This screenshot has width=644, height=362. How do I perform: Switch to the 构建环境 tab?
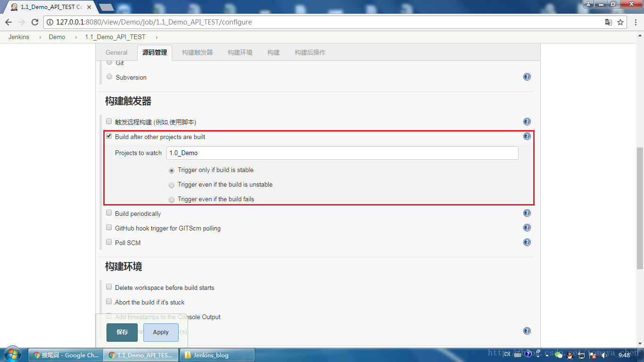click(x=240, y=52)
